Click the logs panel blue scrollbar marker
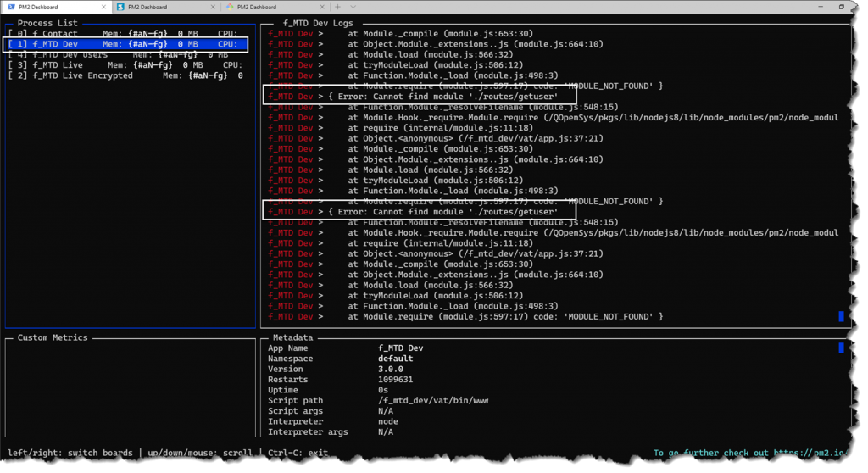This screenshot has width=868, height=473. pos(841,316)
